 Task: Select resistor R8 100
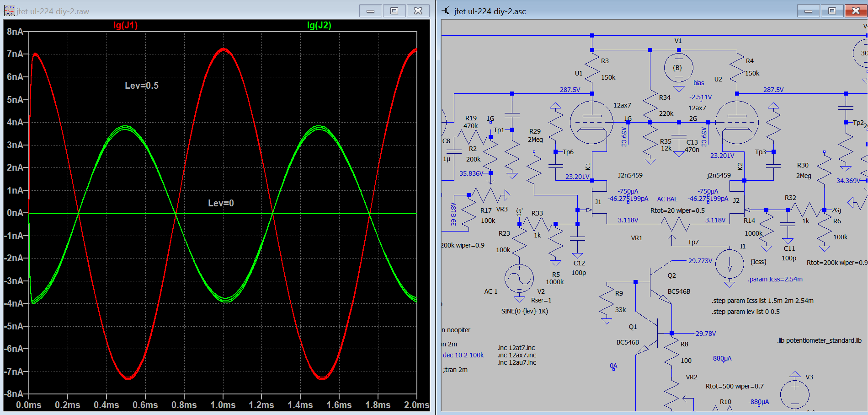671,352
